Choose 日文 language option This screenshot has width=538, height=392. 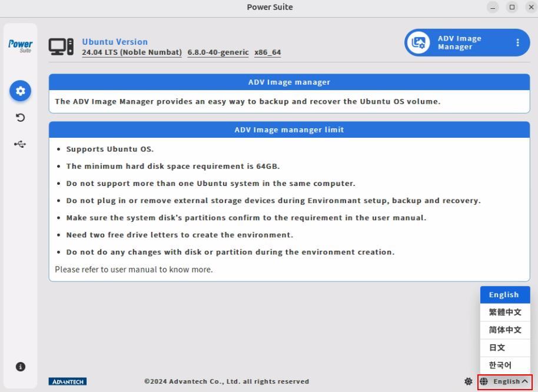(505, 347)
